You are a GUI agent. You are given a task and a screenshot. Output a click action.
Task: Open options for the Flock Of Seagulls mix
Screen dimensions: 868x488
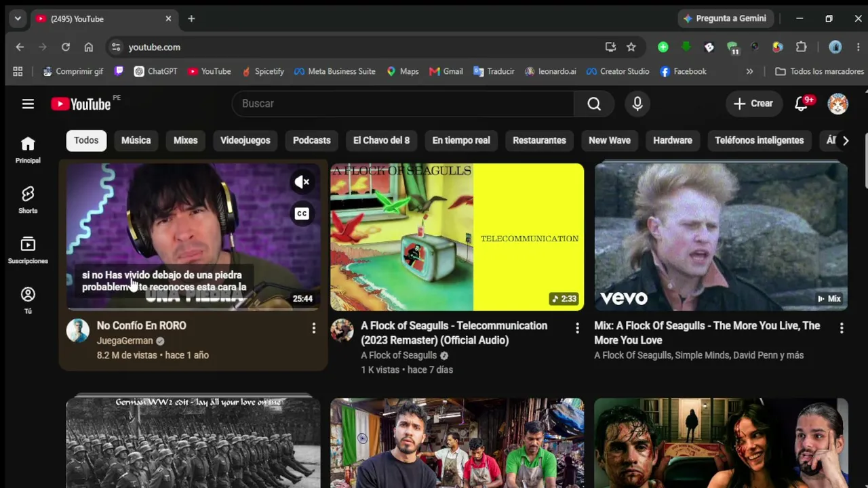tap(842, 328)
